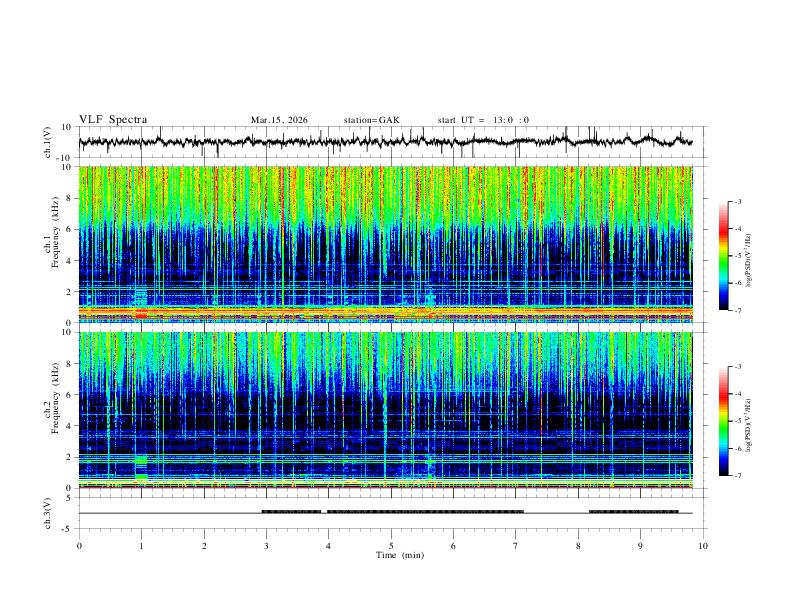
Task: Click the "VLF Spectra" plot title
Action: pos(113,120)
